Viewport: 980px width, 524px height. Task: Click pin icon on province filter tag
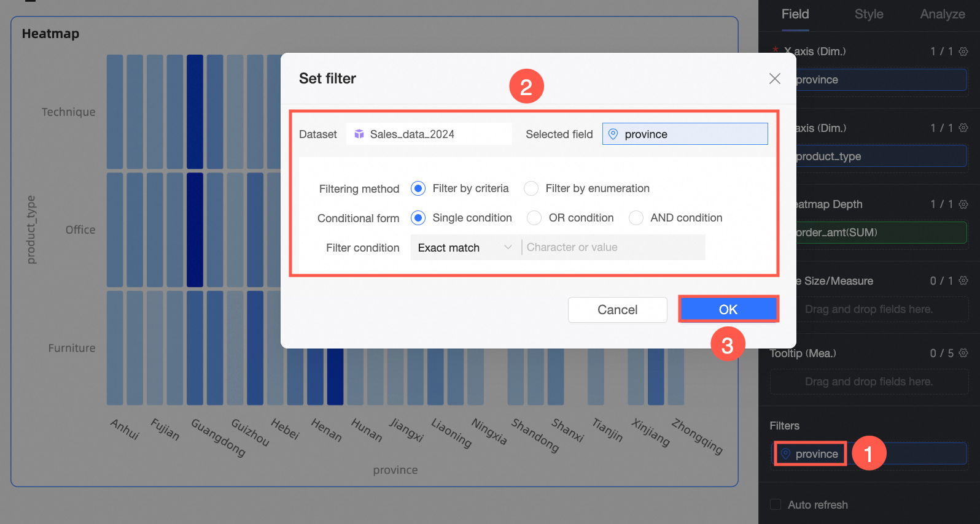coord(785,453)
